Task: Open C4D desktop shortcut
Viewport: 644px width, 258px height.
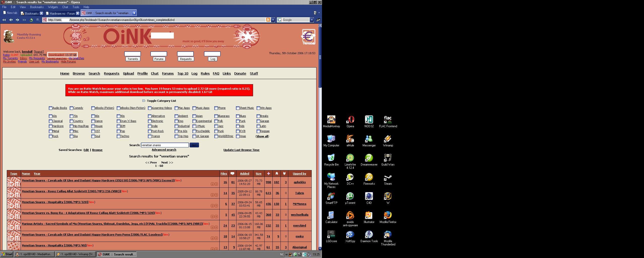Action: click(x=369, y=198)
